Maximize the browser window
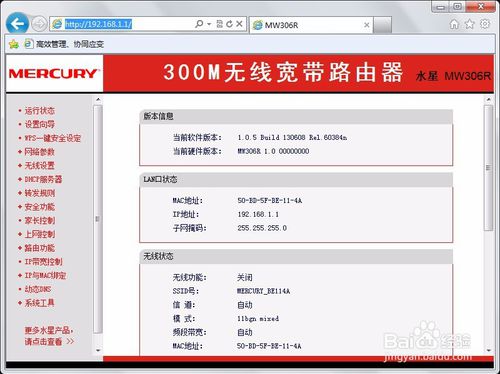 click(x=457, y=7)
